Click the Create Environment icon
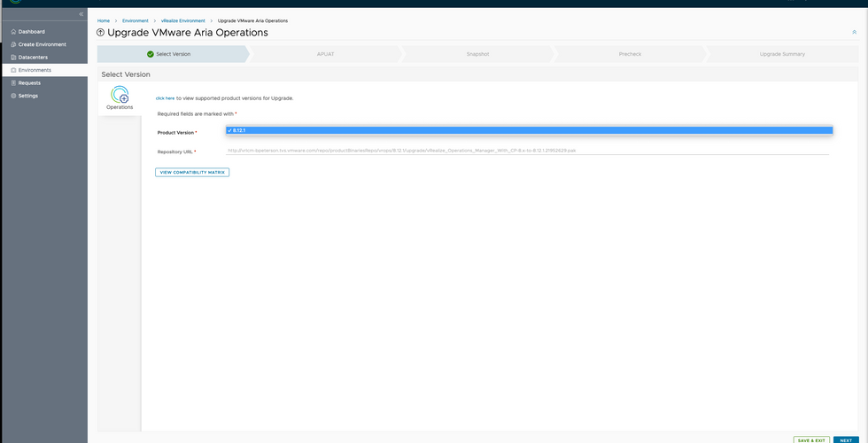This screenshot has height=443, width=868. [x=13, y=44]
